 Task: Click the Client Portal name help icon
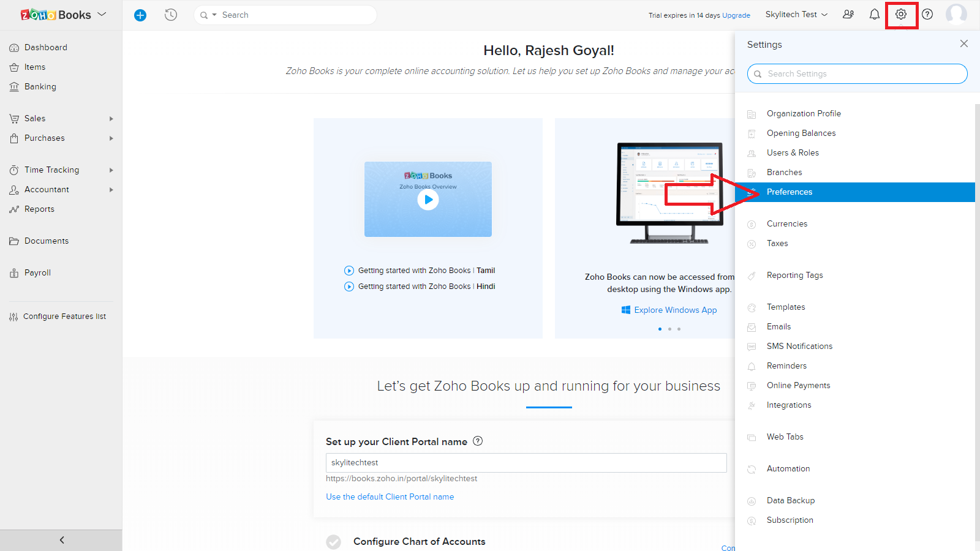point(478,441)
